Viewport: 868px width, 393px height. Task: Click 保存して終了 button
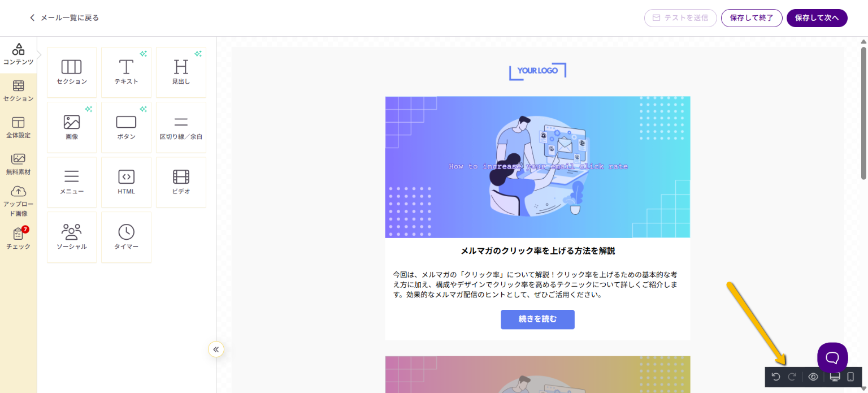[x=752, y=18]
